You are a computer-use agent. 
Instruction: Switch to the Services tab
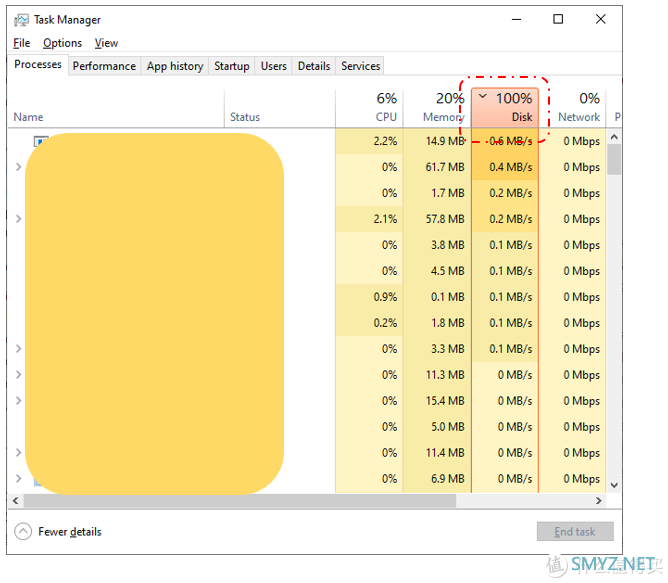pyautogui.click(x=360, y=66)
